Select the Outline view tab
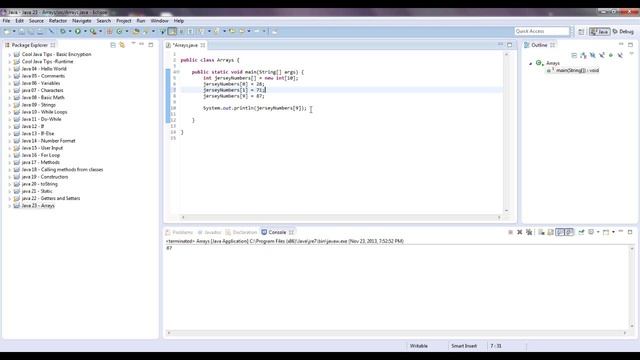 point(539,45)
